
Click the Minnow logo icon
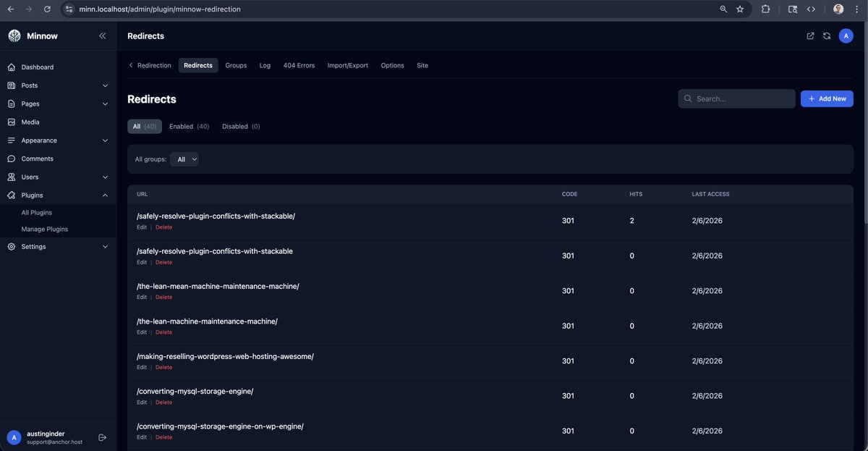[x=14, y=36]
